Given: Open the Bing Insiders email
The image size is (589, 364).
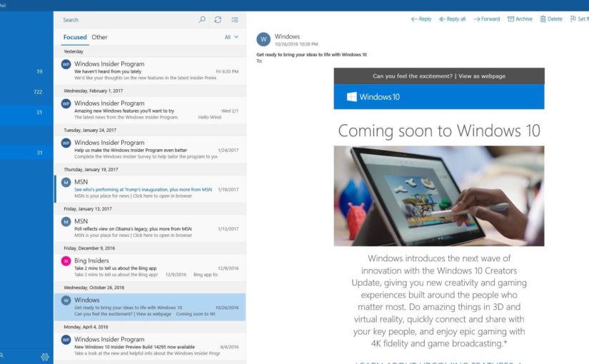Looking at the screenshot, I should click(150, 268).
